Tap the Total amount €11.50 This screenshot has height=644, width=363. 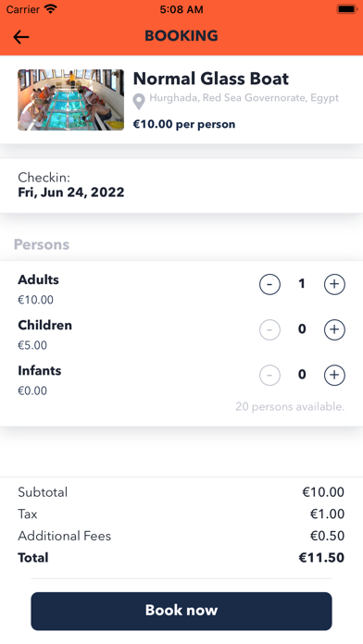click(321, 557)
